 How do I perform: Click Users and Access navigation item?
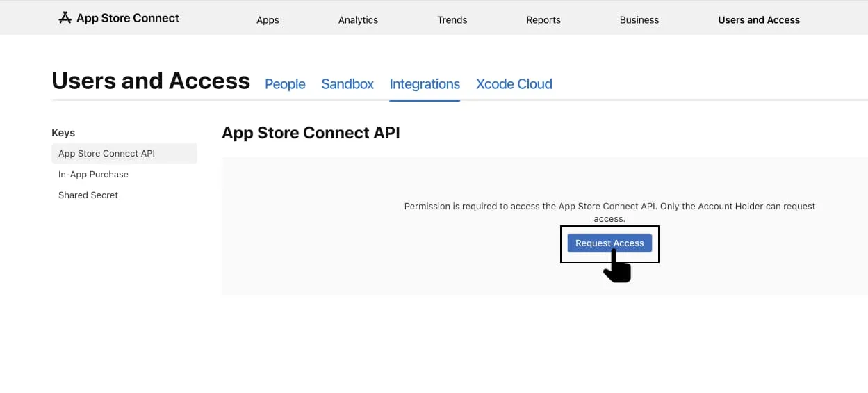click(759, 20)
